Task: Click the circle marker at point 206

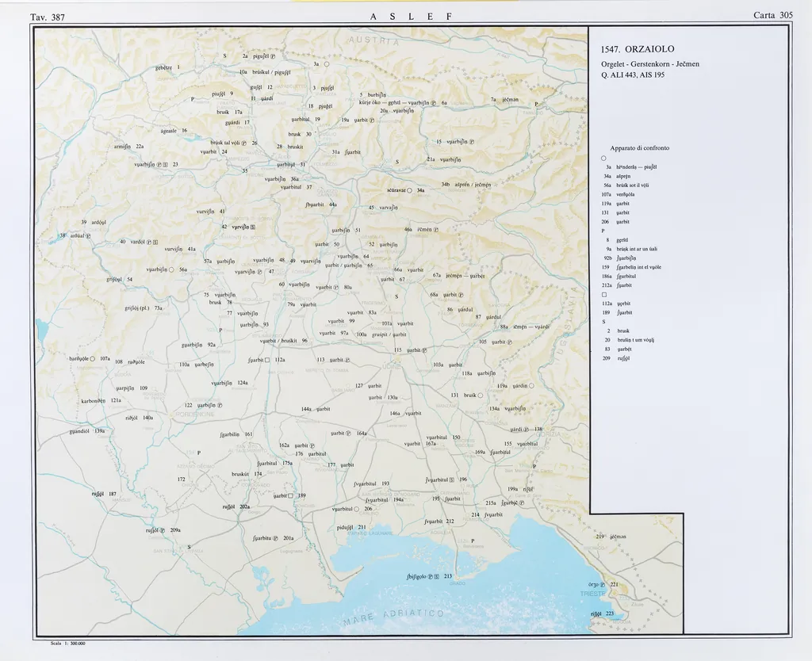Action: [357, 509]
